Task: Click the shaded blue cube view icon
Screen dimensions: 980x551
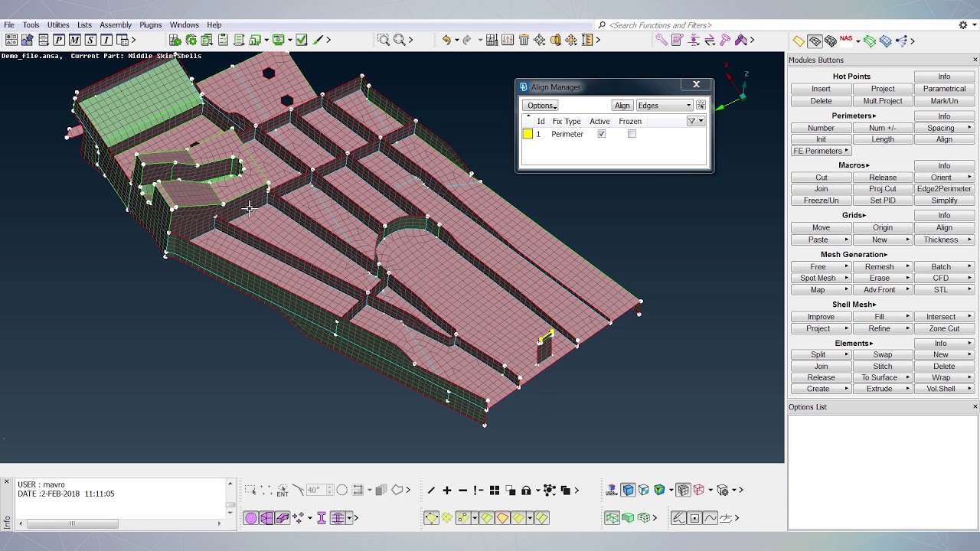Action: [x=629, y=490]
